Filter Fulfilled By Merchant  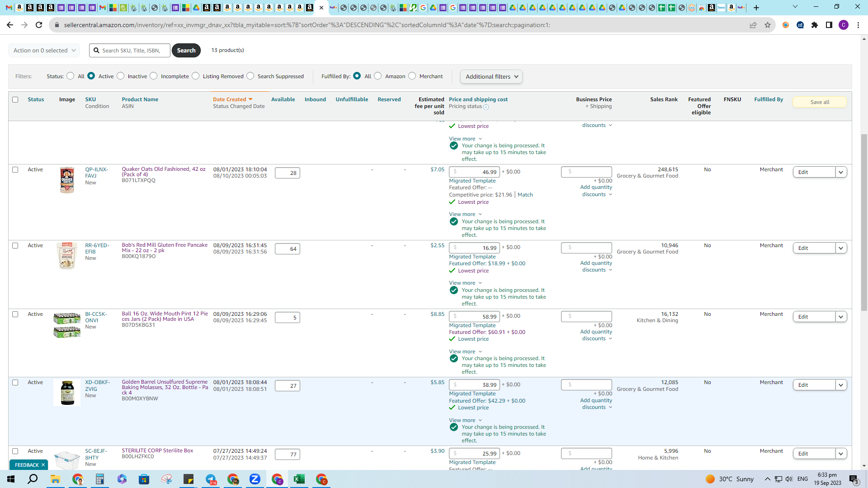pos(412,76)
